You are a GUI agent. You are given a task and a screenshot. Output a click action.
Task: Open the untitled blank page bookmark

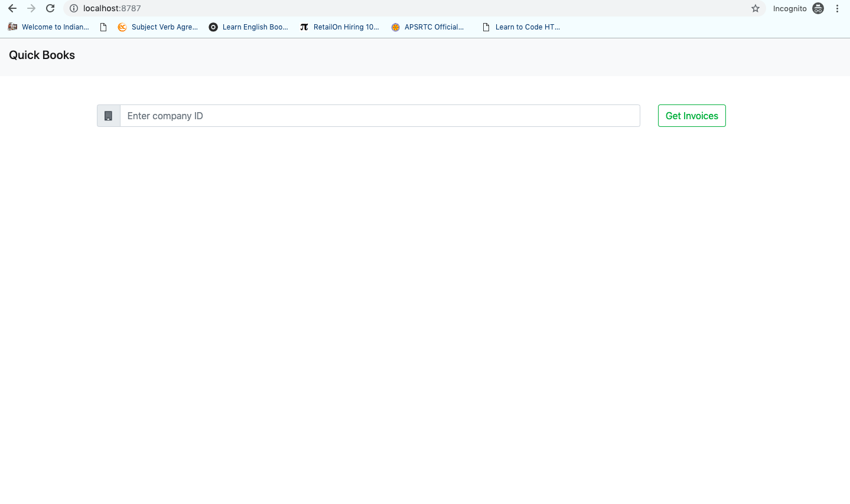(103, 27)
